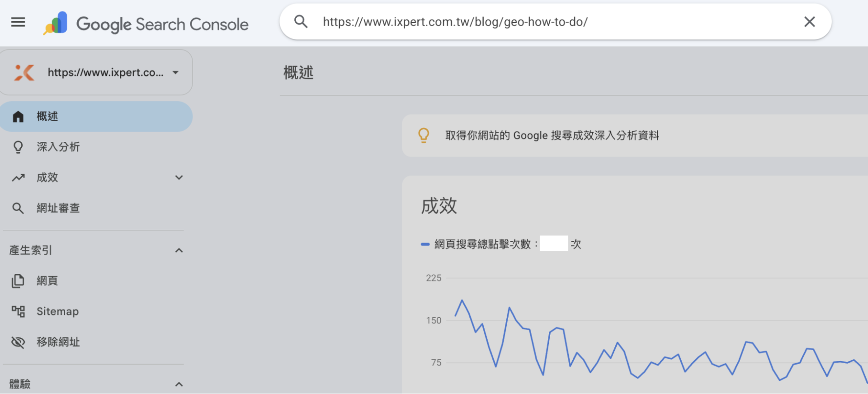
Task: Click the blue clicks legend marker
Action: coord(425,244)
